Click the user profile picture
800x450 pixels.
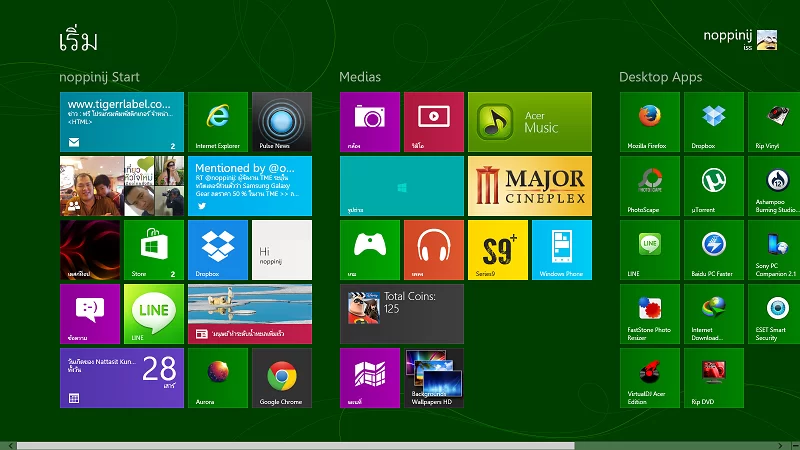point(767,40)
